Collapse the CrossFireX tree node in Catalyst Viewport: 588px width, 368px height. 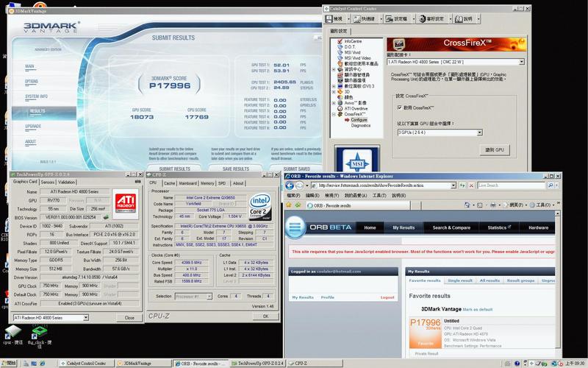tap(334, 114)
